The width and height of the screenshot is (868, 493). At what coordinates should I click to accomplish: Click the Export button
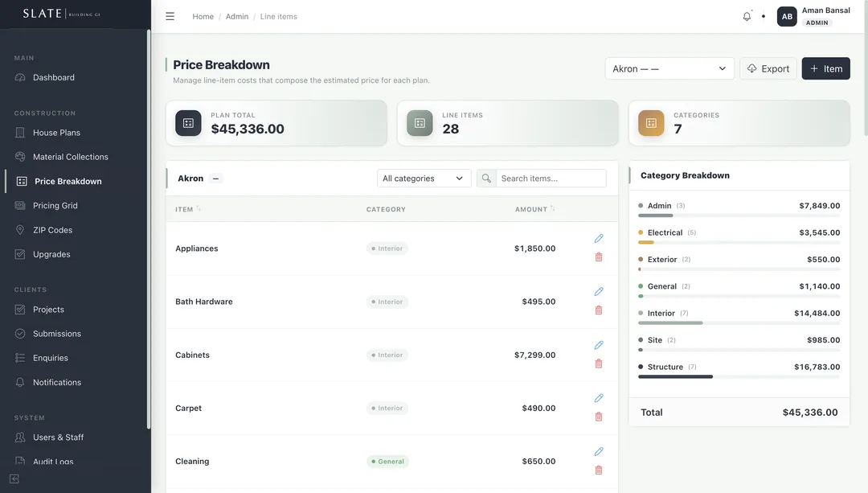tap(768, 68)
